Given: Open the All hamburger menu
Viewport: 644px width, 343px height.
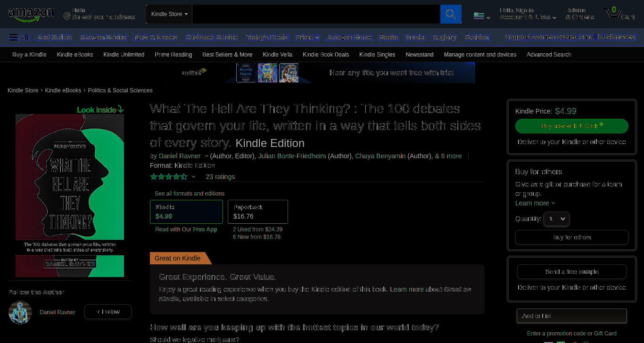Looking at the screenshot, I should [x=19, y=37].
